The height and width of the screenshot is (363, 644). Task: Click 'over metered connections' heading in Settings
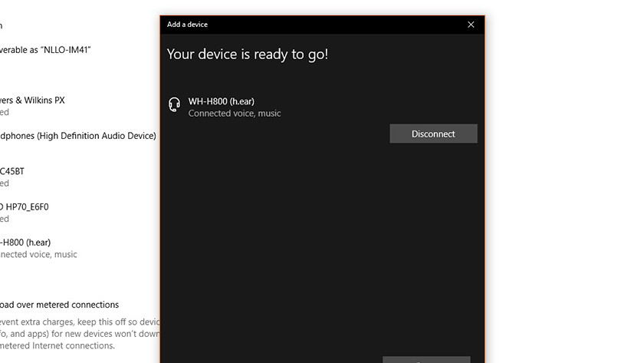click(x=60, y=305)
